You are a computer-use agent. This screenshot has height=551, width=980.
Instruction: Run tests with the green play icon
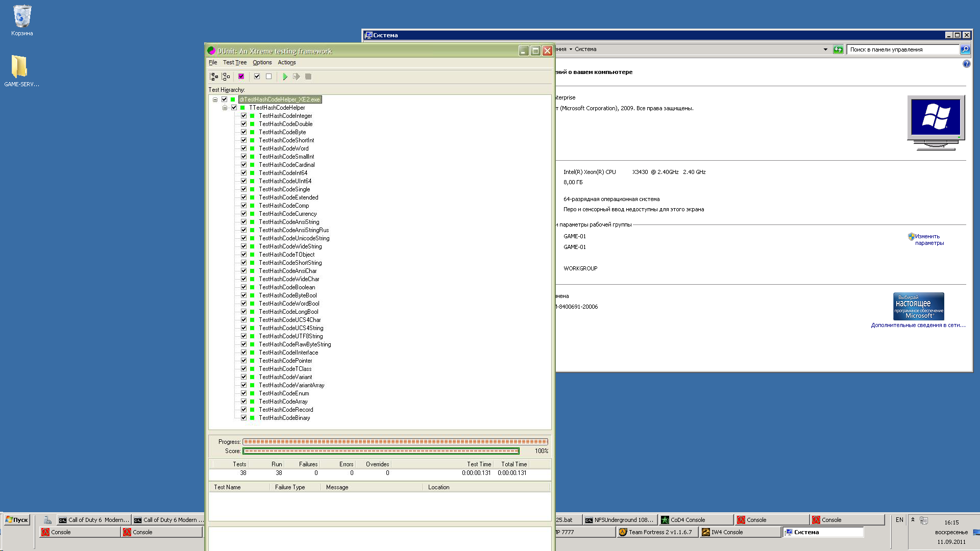285,77
